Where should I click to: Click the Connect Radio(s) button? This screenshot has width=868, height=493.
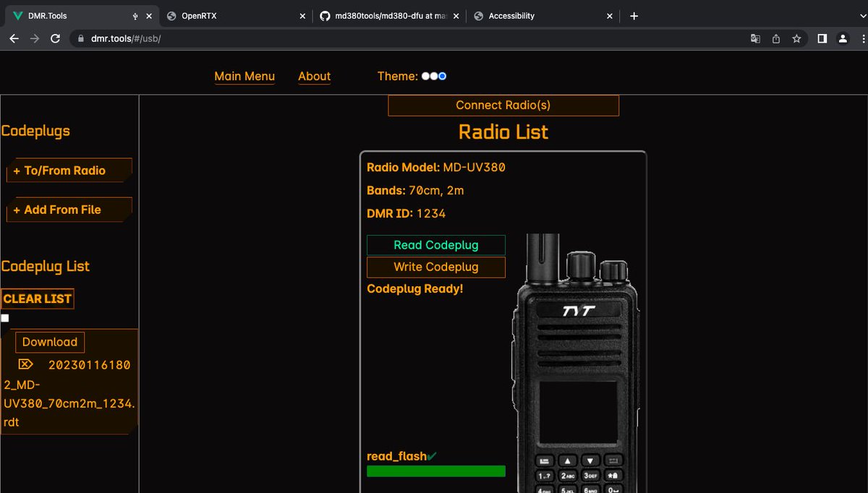(503, 105)
